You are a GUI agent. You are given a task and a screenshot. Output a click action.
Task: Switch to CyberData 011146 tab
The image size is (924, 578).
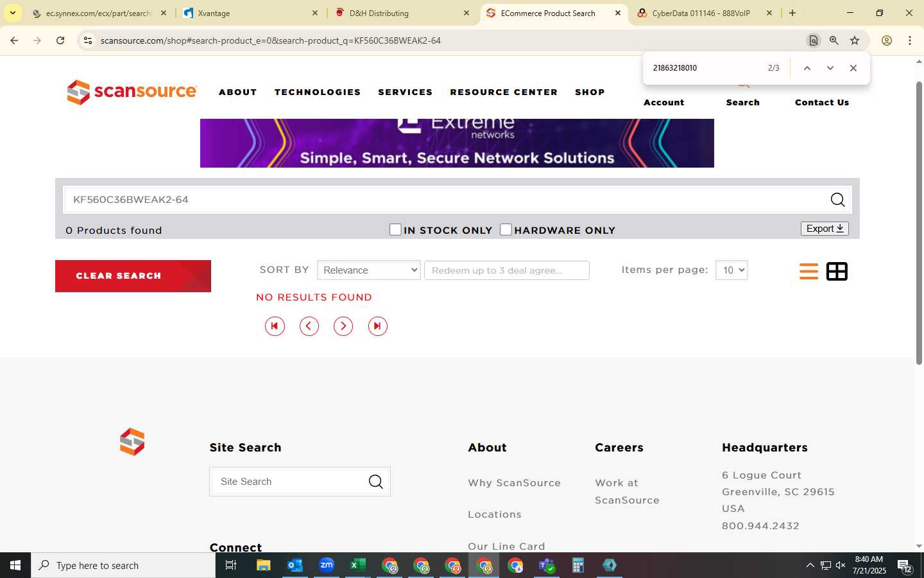pyautogui.click(x=705, y=13)
